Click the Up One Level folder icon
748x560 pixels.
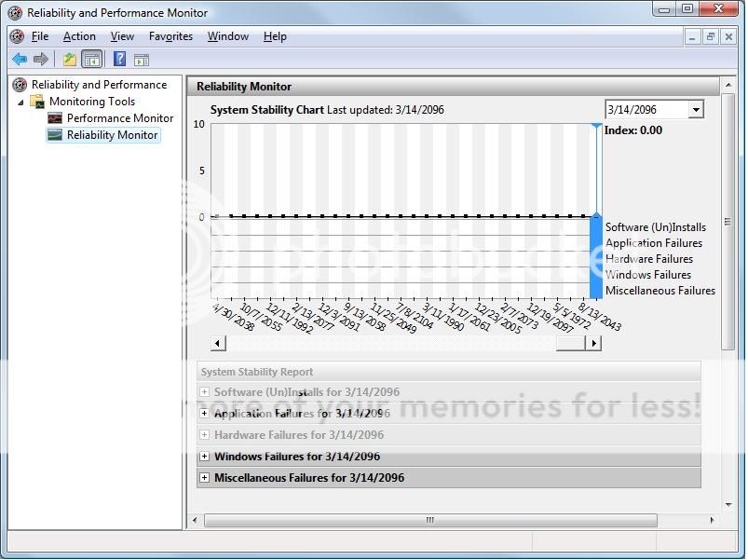click(x=69, y=60)
